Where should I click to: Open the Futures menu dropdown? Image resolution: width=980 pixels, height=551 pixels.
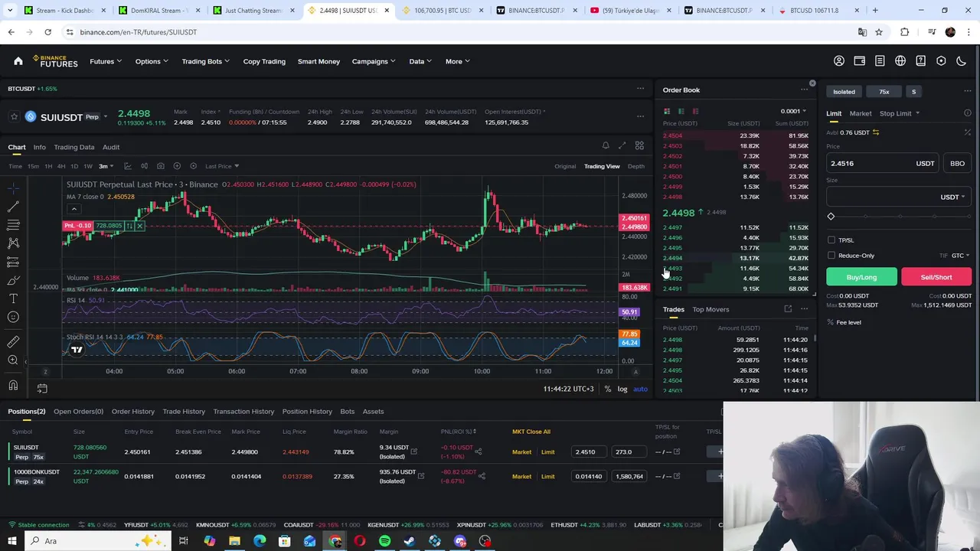point(106,61)
